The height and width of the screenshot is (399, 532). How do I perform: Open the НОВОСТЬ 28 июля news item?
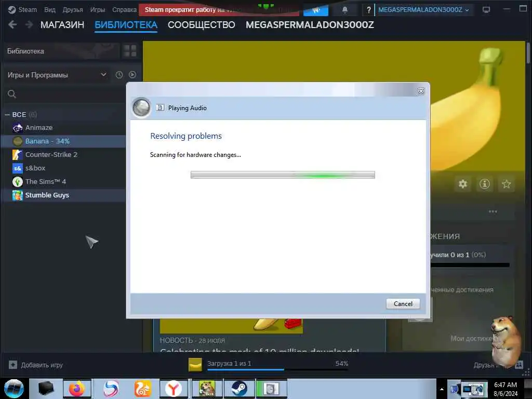[x=192, y=340]
